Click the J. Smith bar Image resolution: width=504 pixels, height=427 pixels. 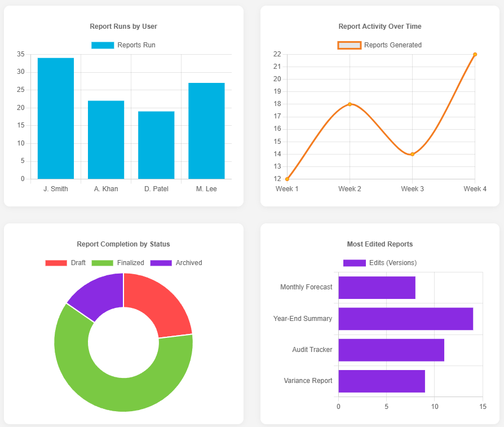[56, 118]
